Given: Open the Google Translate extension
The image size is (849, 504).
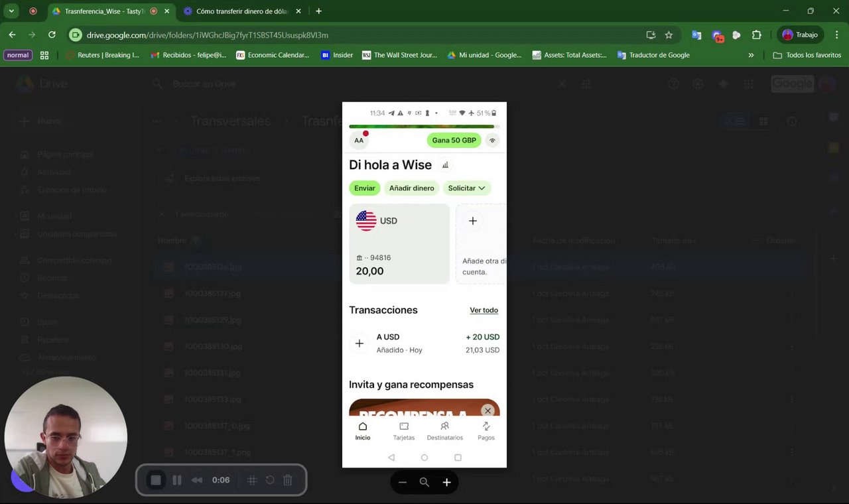Looking at the screenshot, I should (x=696, y=35).
